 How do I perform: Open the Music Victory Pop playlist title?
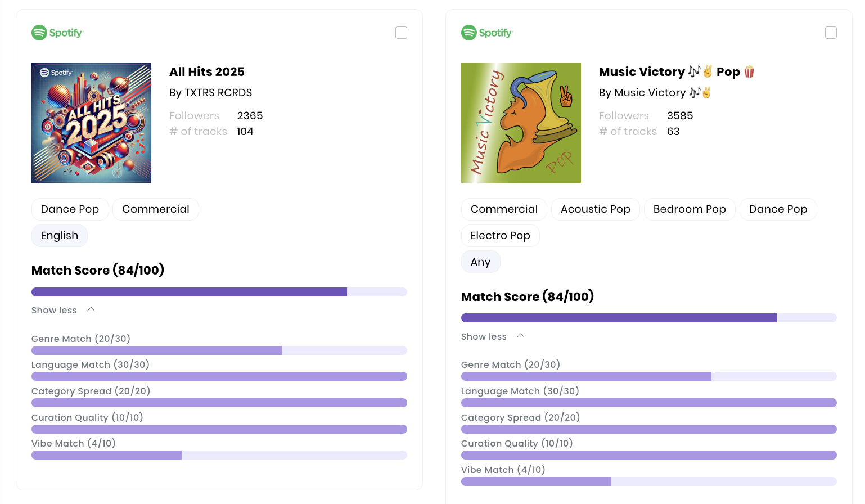(x=677, y=72)
